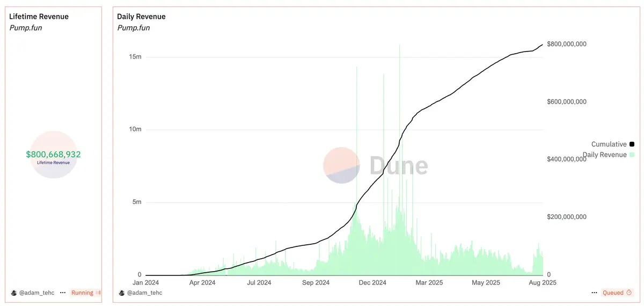Viewport: 644px width, 306px height.
Task: Click the Dec 2024 x-axis label
Action: [x=372, y=282]
